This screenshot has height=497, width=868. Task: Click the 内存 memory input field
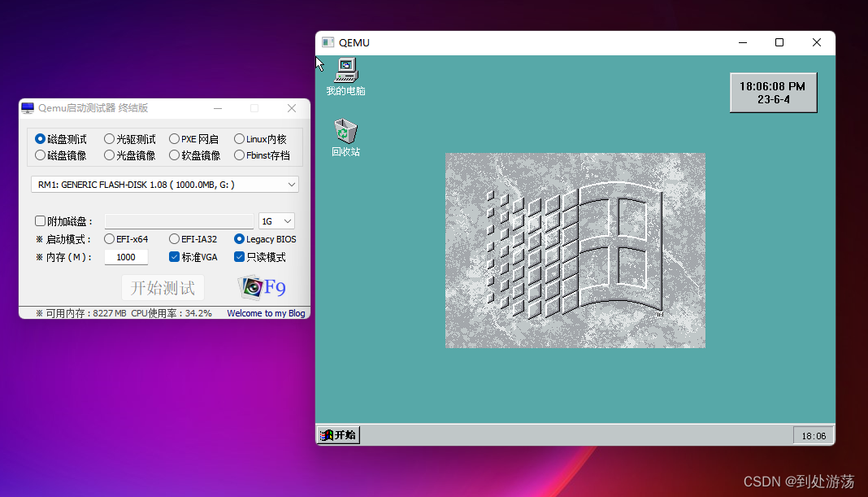[x=126, y=257]
